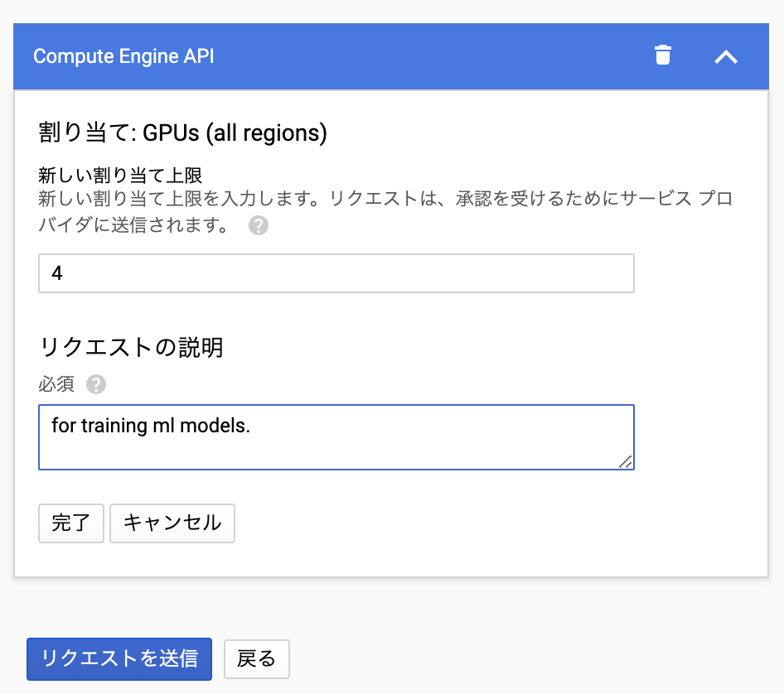Select the Compute Engine API header title
Viewport: 784px width, 694px height.
(x=123, y=56)
